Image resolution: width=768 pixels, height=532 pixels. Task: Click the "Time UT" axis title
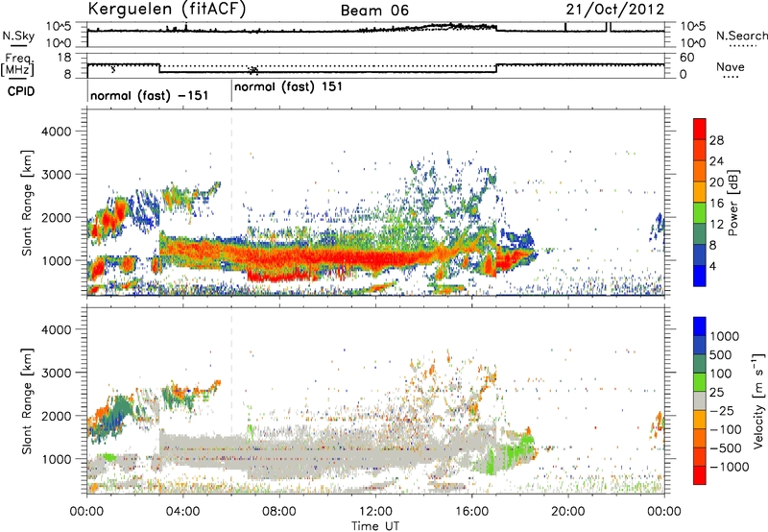[375, 526]
